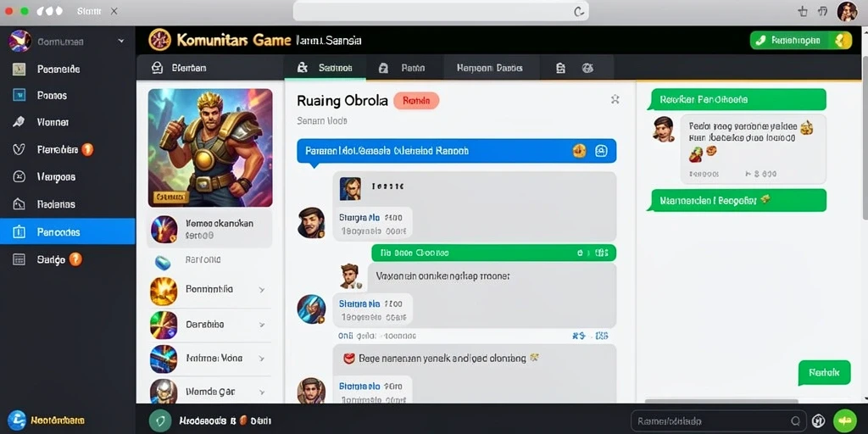The height and width of the screenshot is (434, 868).
Task: Expand the Bonnnntila list item chevron
Action: [262, 290]
